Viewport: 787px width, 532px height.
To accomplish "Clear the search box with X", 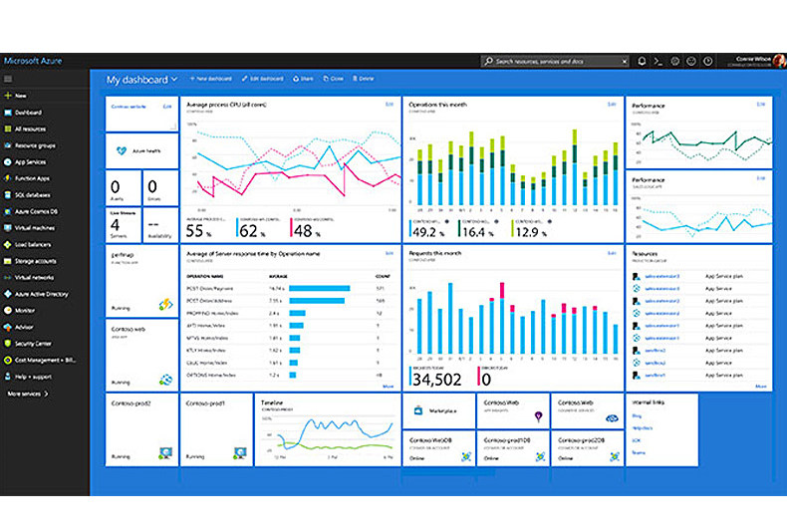I will tap(625, 61).
